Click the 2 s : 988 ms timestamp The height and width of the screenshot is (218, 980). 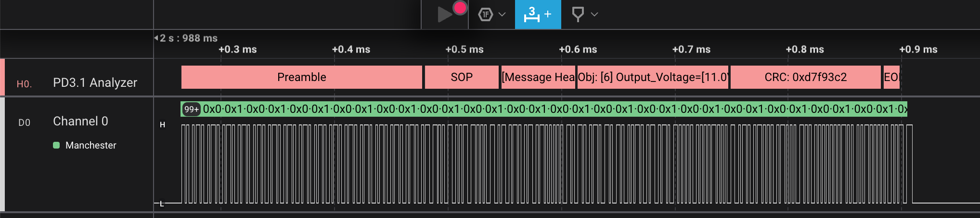188,38
